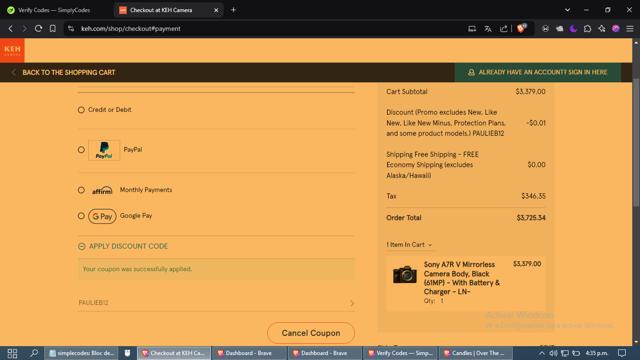Expand the 1 Item In Cart dropdown
Viewport: 640px width, 360px height.
click(409, 244)
